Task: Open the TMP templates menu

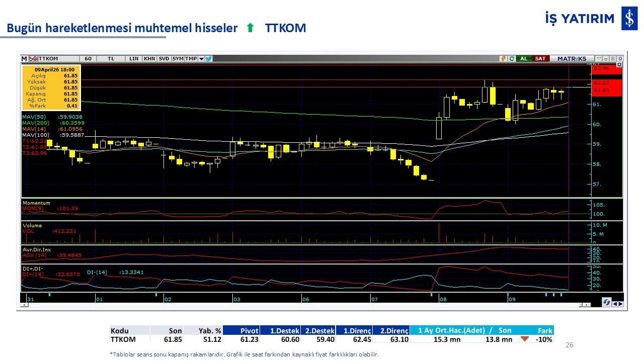Action: point(191,59)
